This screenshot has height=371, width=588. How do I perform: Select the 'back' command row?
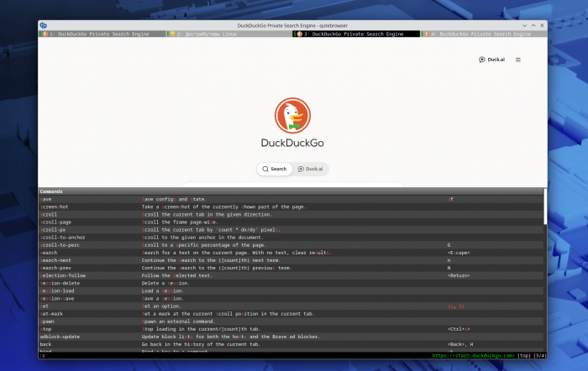291,344
